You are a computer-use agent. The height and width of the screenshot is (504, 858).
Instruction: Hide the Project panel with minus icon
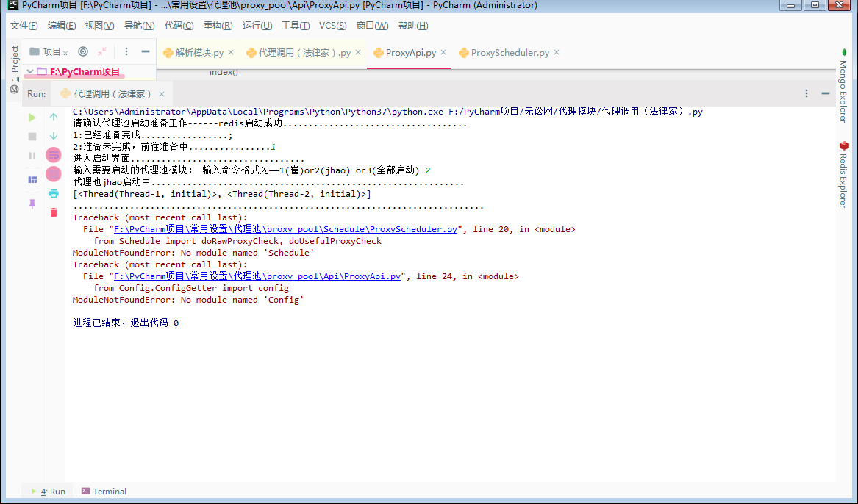tap(145, 51)
